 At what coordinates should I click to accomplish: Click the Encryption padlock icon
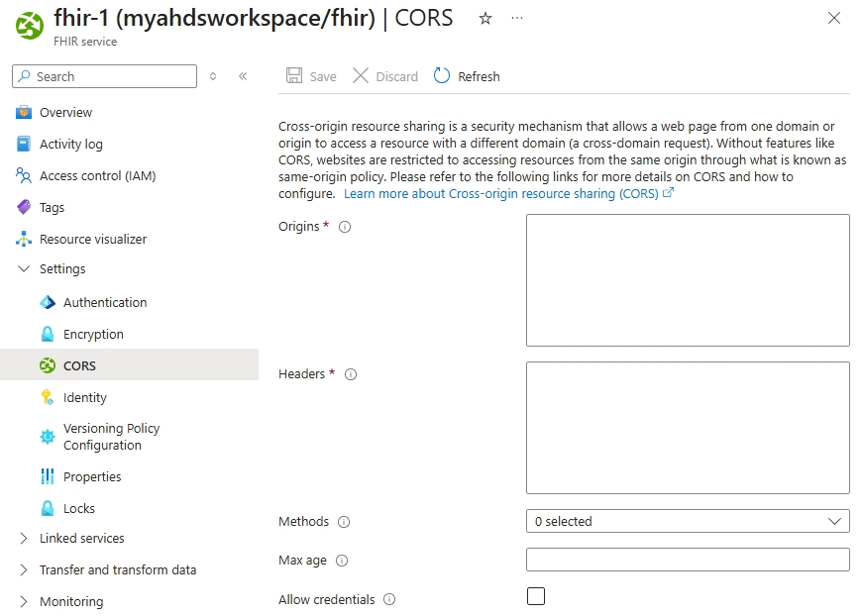48,334
